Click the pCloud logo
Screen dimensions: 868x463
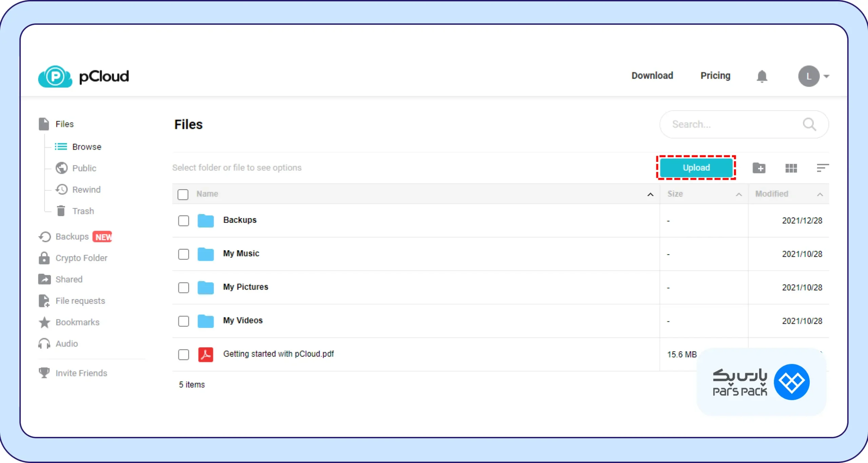(x=83, y=76)
